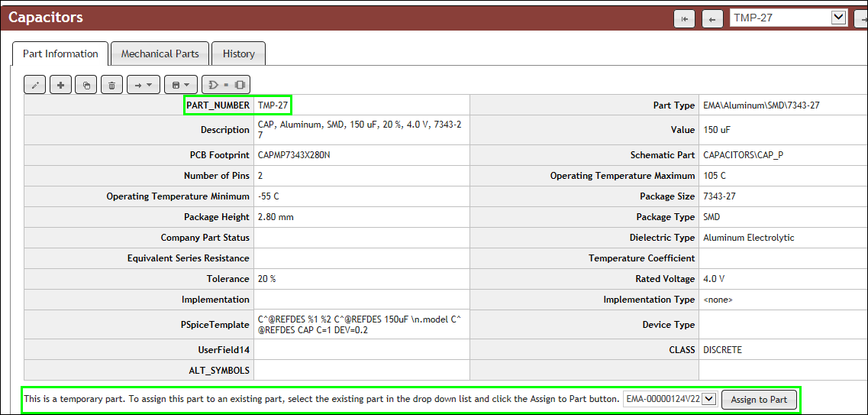The height and width of the screenshot is (415, 868).
Task: Click the ALT_SYMBOLS label
Action: point(219,370)
